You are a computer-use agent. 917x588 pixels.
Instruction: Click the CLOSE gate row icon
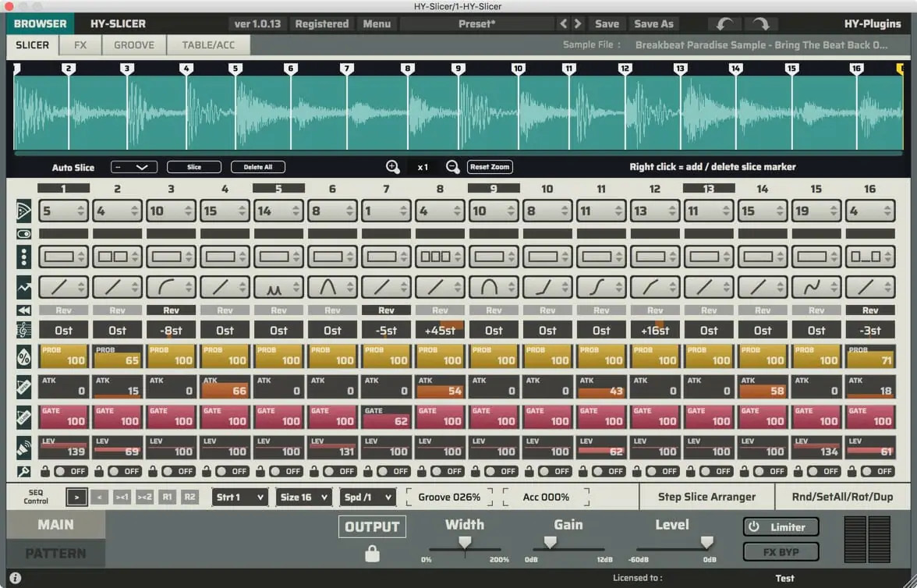coord(23,416)
